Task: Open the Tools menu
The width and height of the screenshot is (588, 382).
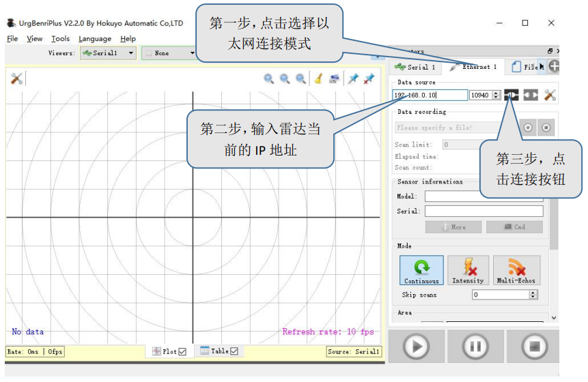Action: [61, 39]
